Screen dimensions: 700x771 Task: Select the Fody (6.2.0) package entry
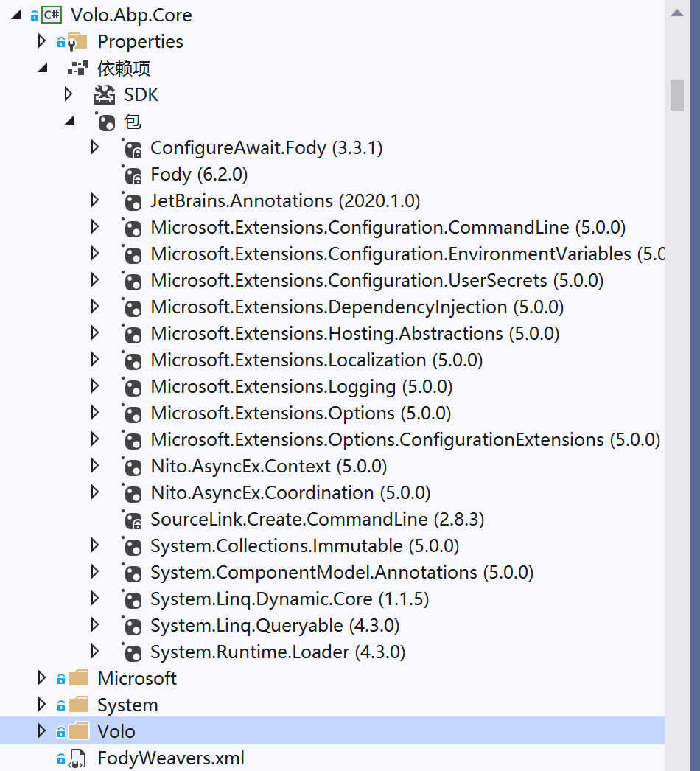point(199,175)
